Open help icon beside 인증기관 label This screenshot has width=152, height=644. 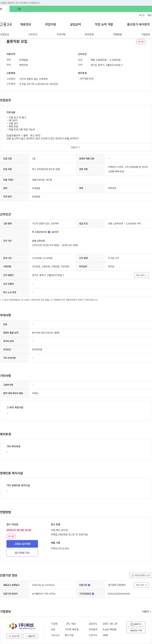tap(89, 585)
